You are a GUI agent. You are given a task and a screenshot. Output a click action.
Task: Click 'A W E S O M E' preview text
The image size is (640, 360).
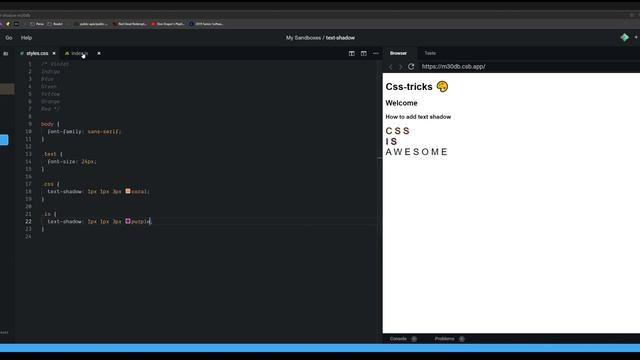pos(416,152)
